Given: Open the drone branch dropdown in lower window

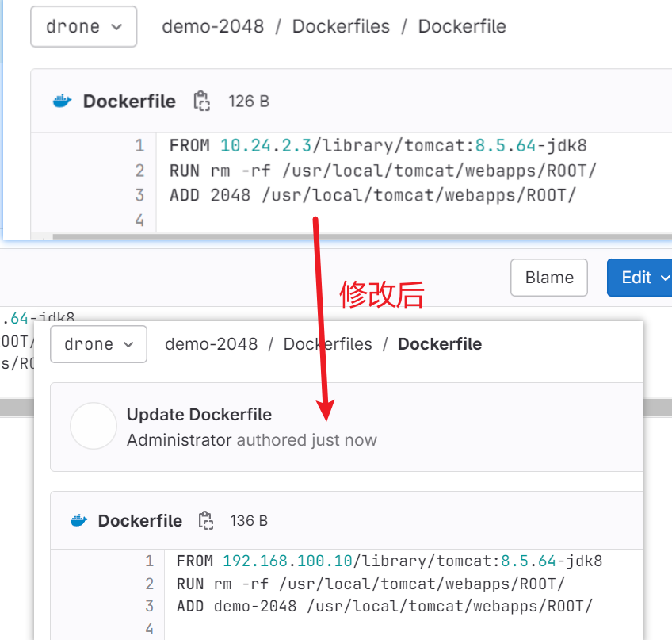Looking at the screenshot, I should click(98, 344).
